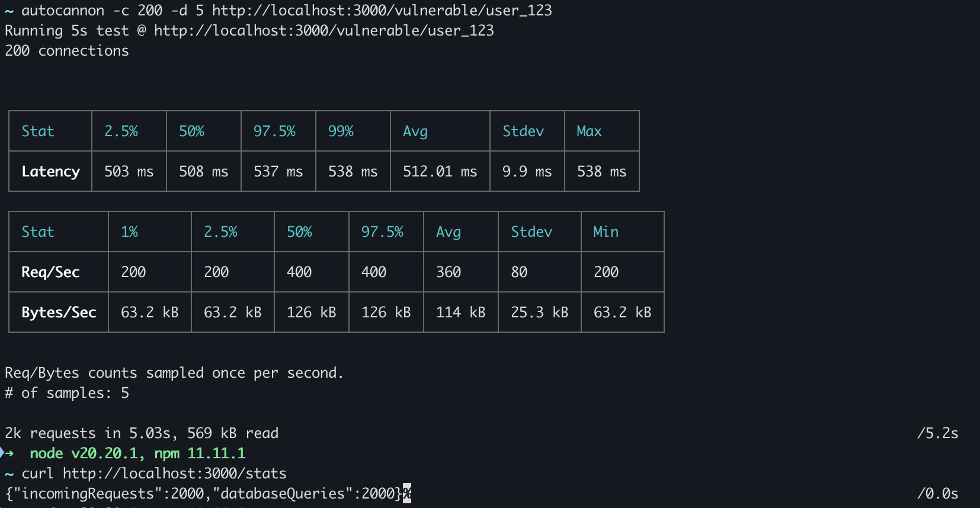The height and width of the screenshot is (508, 980).
Task: Click the Min column header
Action: tap(606, 232)
